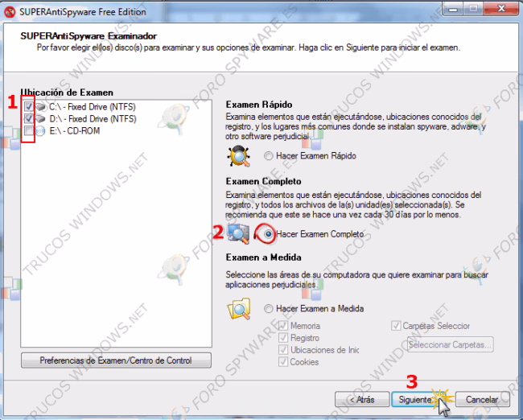Check the E:\ CD-ROM checkbox

tap(29, 131)
